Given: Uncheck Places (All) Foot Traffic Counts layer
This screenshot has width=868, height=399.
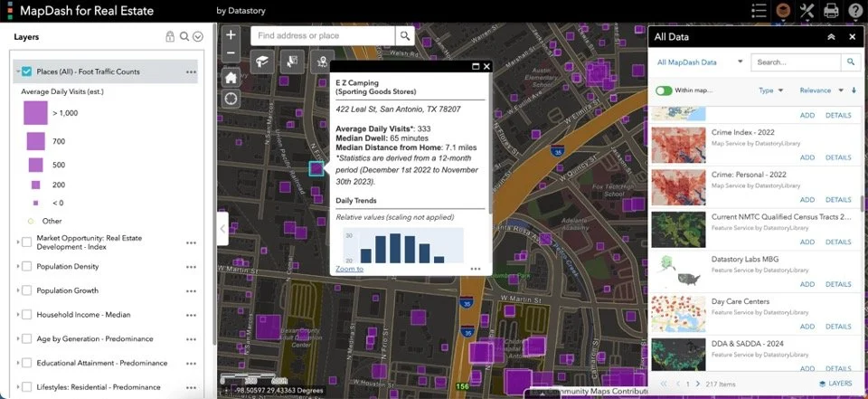Looking at the screenshot, I should (26, 71).
